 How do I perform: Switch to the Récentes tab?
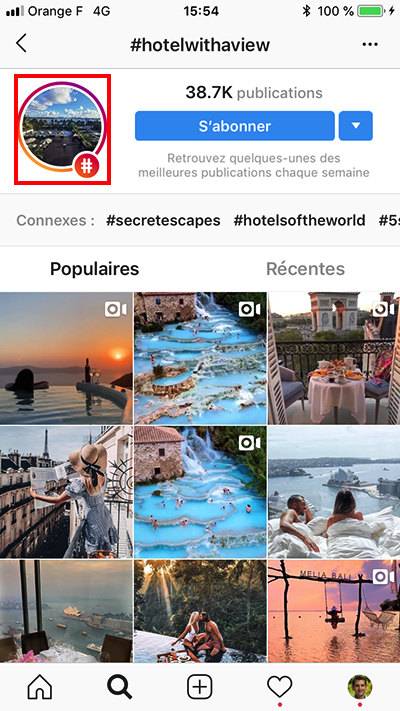point(305,269)
